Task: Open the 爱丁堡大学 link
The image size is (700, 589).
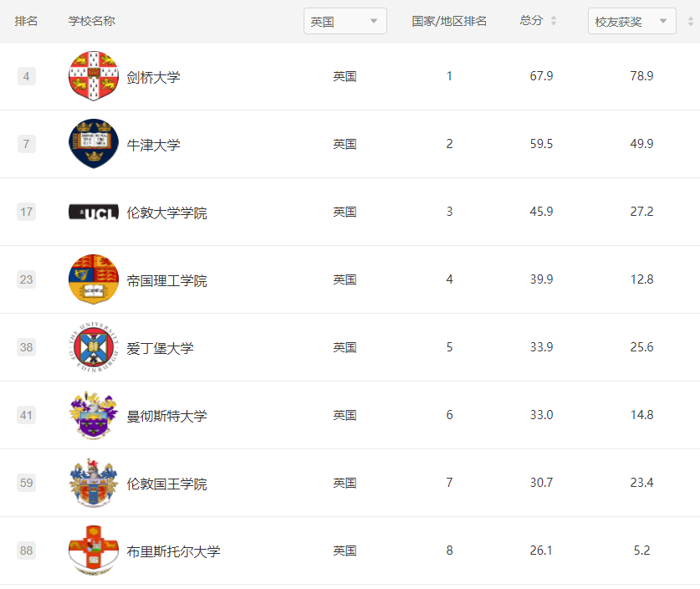Action: click(x=161, y=349)
